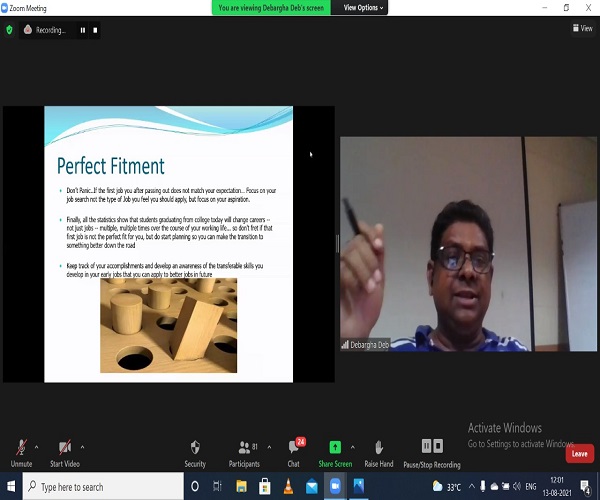Screen dimensions: 600x500
Task: Expand share options arrow beside Share Screen
Action: (x=352, y=447)
